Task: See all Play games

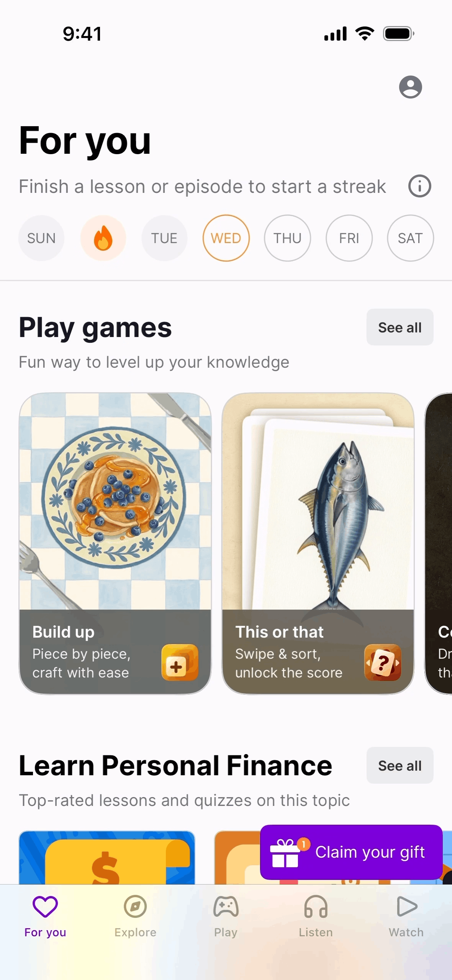Action: pos(400,327)
